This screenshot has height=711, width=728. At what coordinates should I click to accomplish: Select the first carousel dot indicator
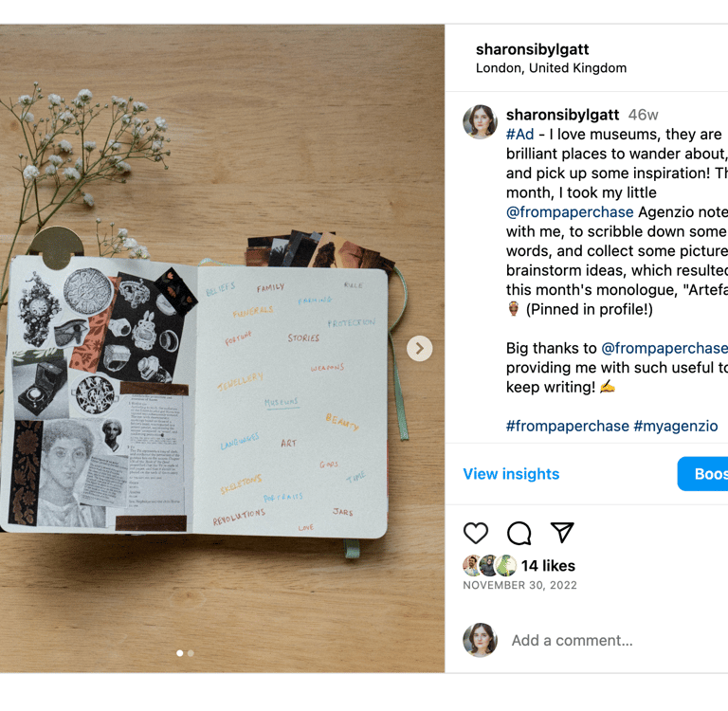coord(180,653)
